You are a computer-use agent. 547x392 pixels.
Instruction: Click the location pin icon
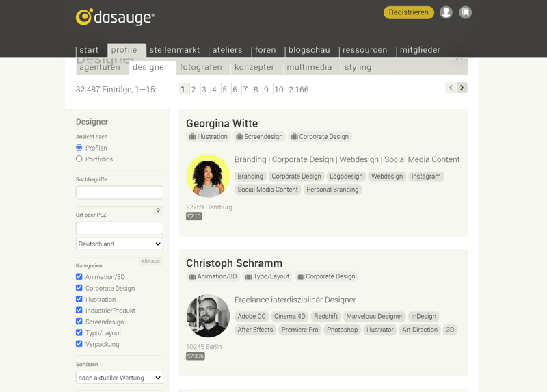(158, 211)
